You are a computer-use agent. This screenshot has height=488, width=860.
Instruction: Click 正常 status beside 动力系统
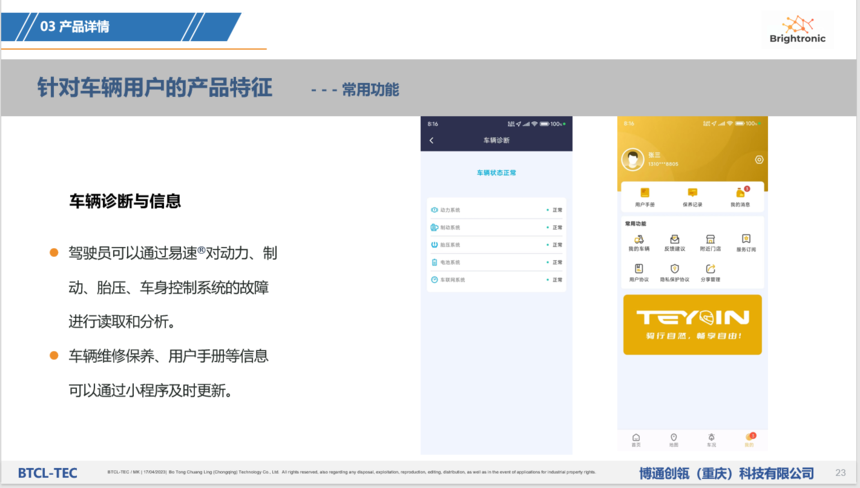(557, 210)
